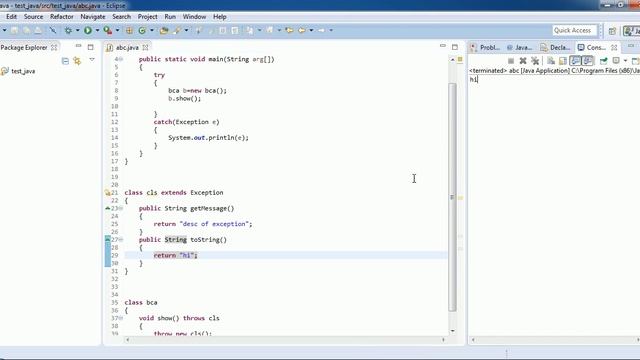Collapse the main method fold marker at line 4
Screen dimensions: 640x360
121,59
